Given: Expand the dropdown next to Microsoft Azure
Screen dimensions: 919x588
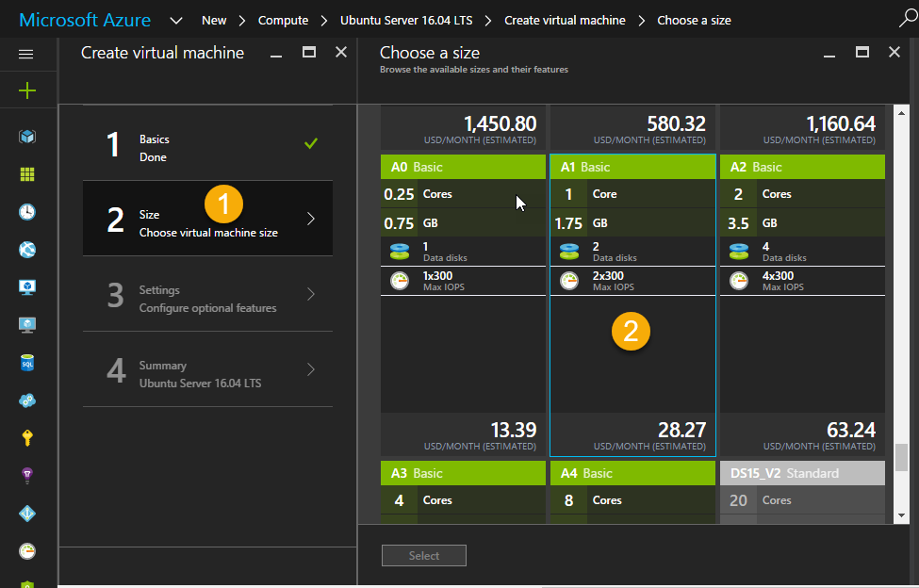Looking at the screenshot, I should (x=176, y=21).
